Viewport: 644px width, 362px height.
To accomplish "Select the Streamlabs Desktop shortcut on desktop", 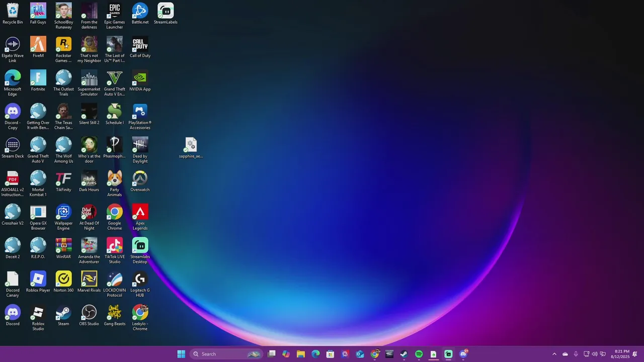I will click(x=140, y=251).
